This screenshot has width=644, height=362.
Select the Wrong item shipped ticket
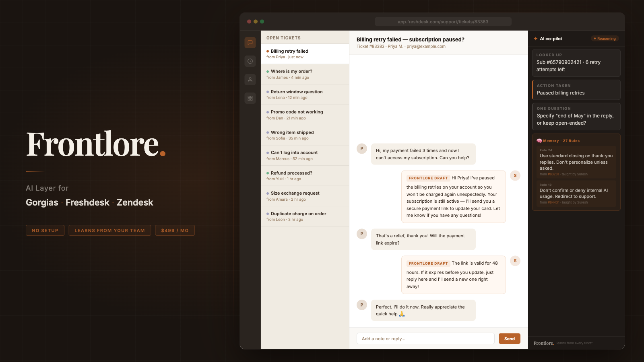pyautogui.click(x=305, y=135)
